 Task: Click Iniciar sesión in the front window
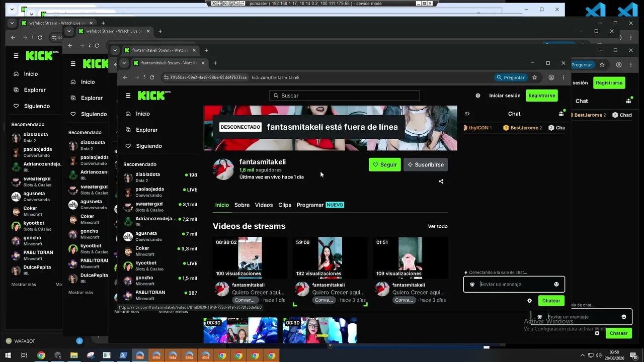click(505, 96)
